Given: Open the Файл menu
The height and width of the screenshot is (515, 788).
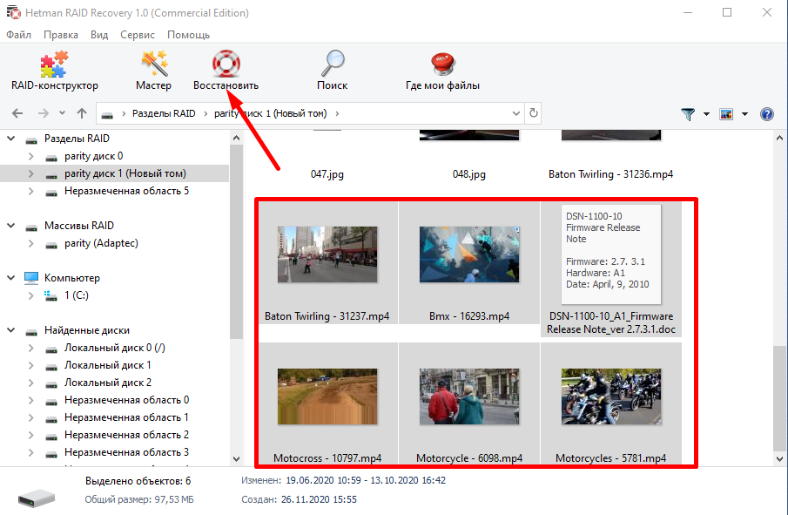Looking at the screenshot, I should [19, 35].
